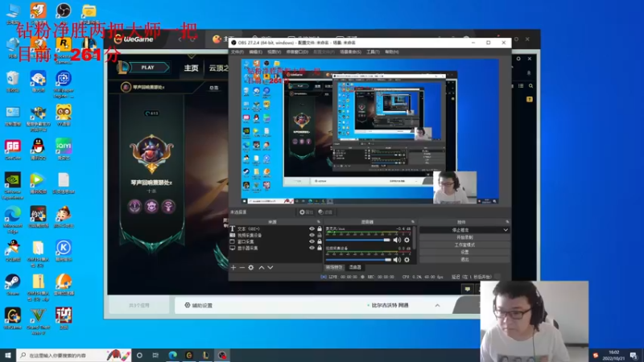Expand the WeGame bottom bar chevron

(437, 306)
